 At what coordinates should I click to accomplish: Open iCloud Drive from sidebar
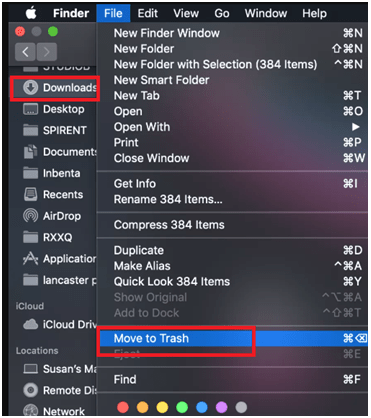click(x=60, y=324)
